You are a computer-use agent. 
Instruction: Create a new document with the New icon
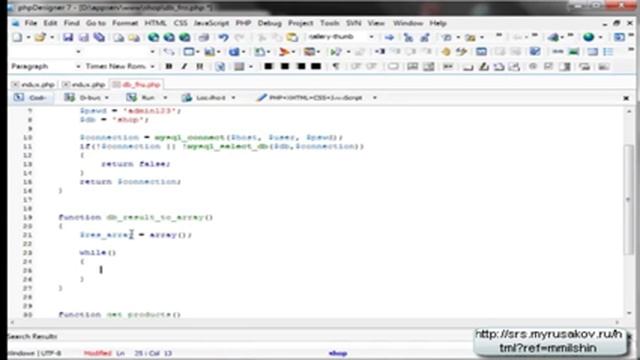(18, 37)
